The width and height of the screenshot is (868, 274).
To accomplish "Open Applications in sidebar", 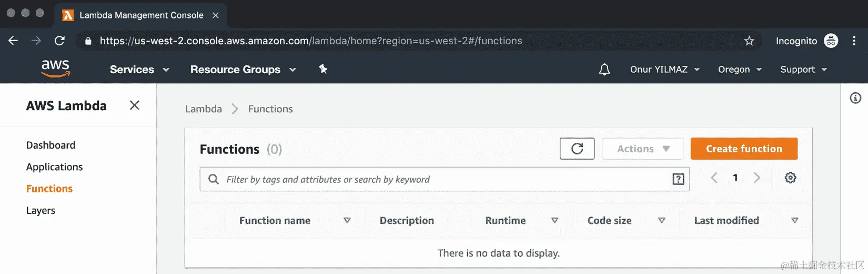I will [54, 167].
